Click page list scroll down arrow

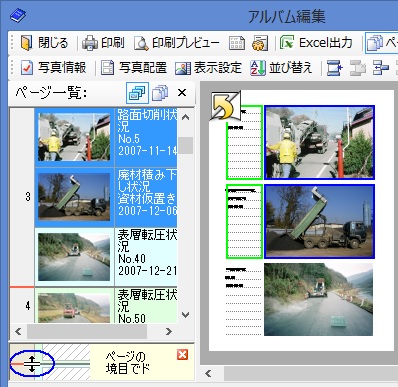(186, 315)
